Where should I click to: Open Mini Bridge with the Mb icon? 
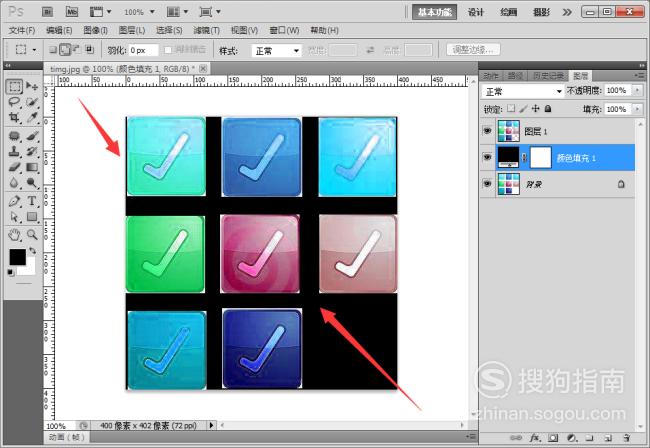(x=72, y=12)
